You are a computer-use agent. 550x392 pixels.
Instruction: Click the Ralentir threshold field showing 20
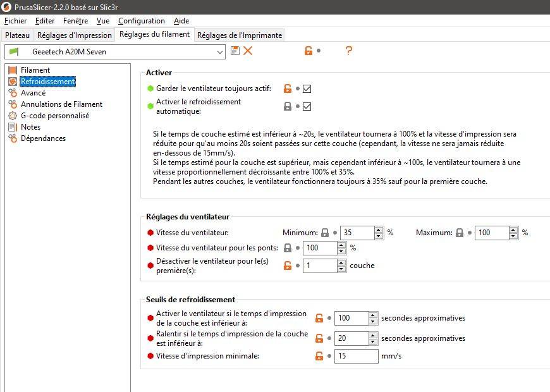(x=351, y=338)
